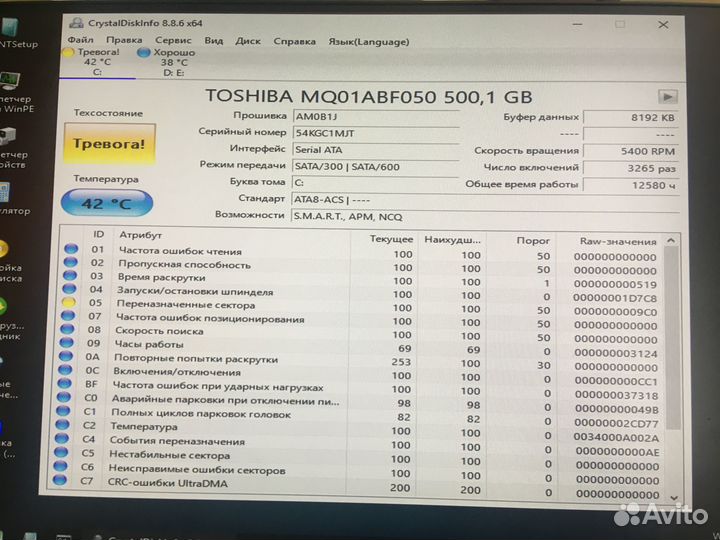
Task: Click blue status dot for attribute 02
Action: (70, 262)
